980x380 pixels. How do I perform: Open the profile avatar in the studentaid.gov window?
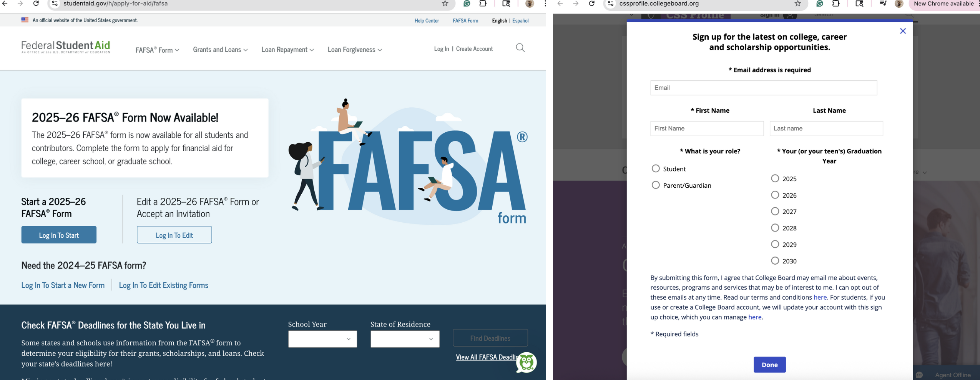click(x=529, y=3)
